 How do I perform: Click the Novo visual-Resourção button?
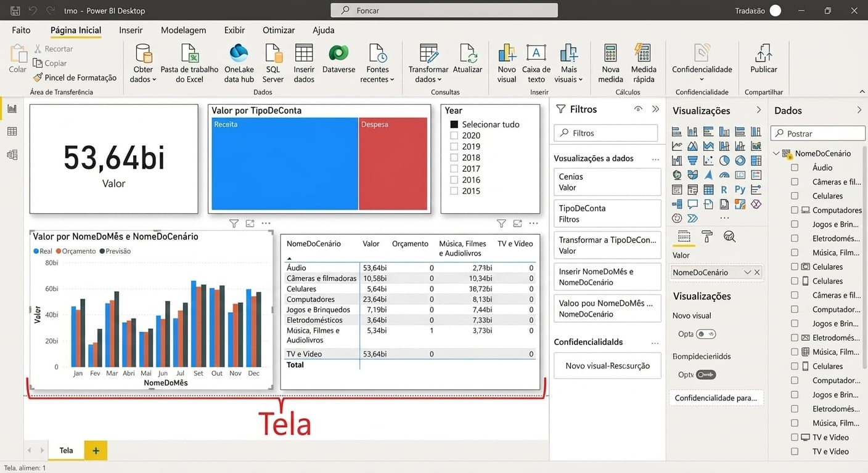tap(607, 366)
